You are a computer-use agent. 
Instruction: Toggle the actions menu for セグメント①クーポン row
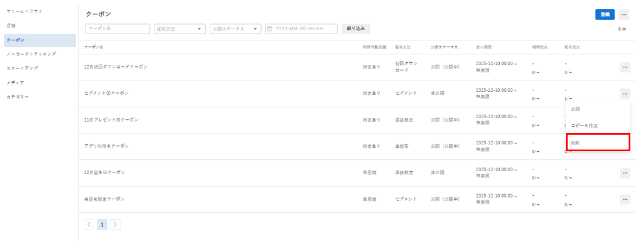tap(625, 94)
